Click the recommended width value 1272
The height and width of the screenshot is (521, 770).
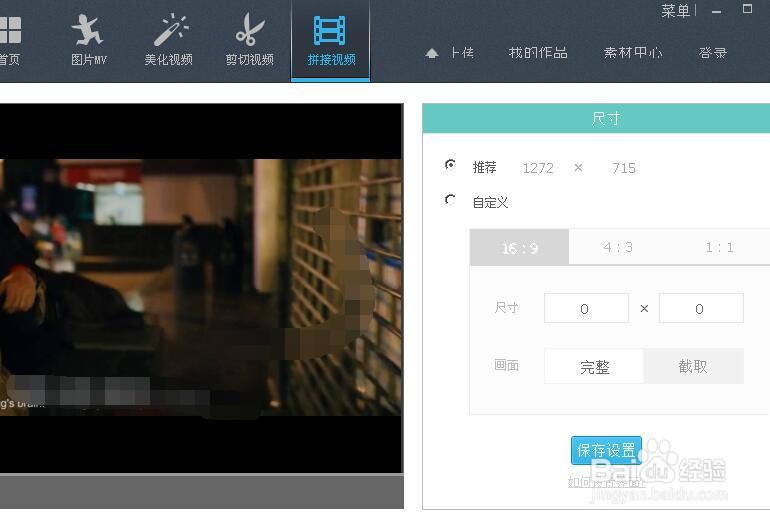click(538, 168)
